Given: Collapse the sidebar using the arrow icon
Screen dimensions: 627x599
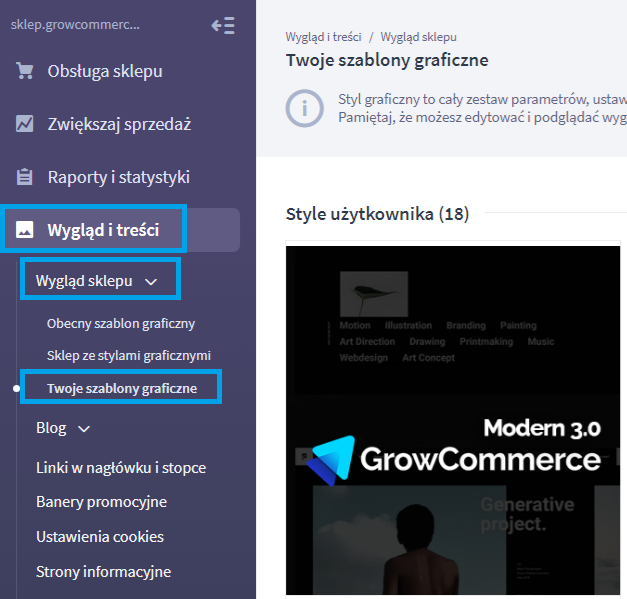Looking at the screenshot, I should pyautogui.click(x=223, y=26).
